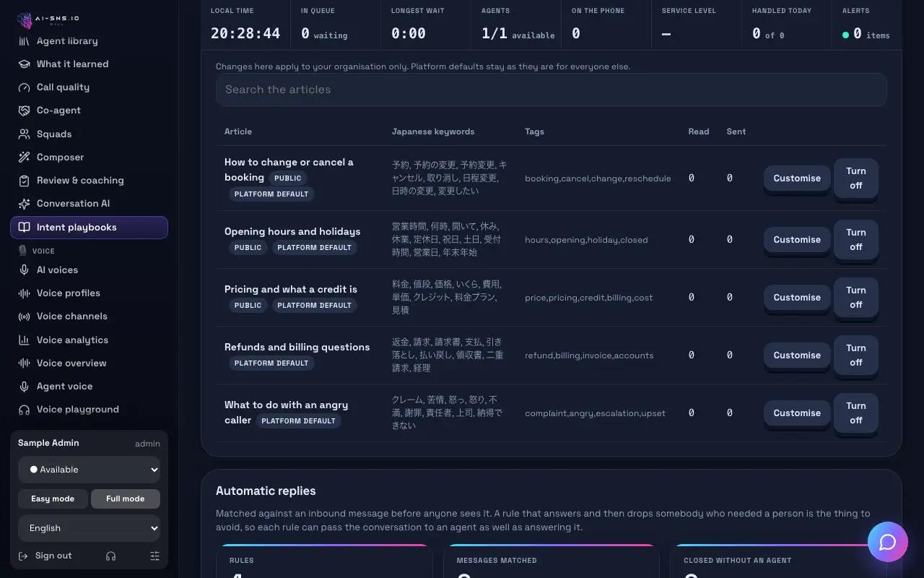This screenshot has width=924, height=578.
Task: Click the What it learned graduation cap icon
Action: pos(24,64)
